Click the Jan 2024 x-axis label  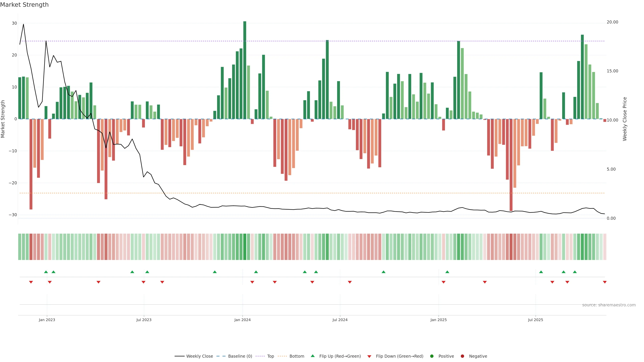(x=242, y=320)
